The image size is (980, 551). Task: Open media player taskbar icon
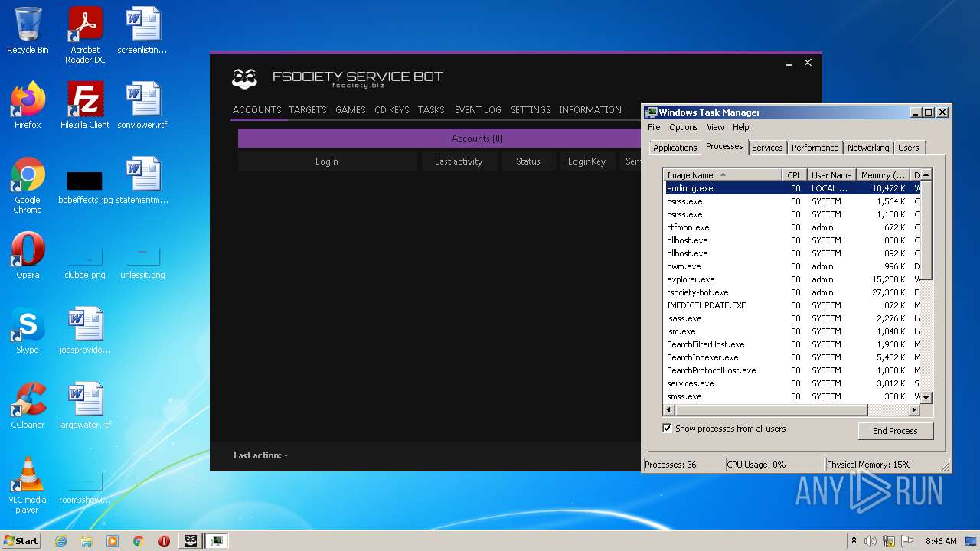tap(113, 541)
